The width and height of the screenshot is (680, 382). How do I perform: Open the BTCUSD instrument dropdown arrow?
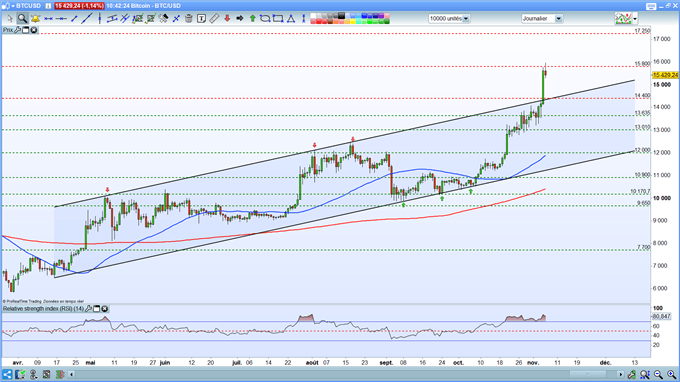[x=13, y=6]
